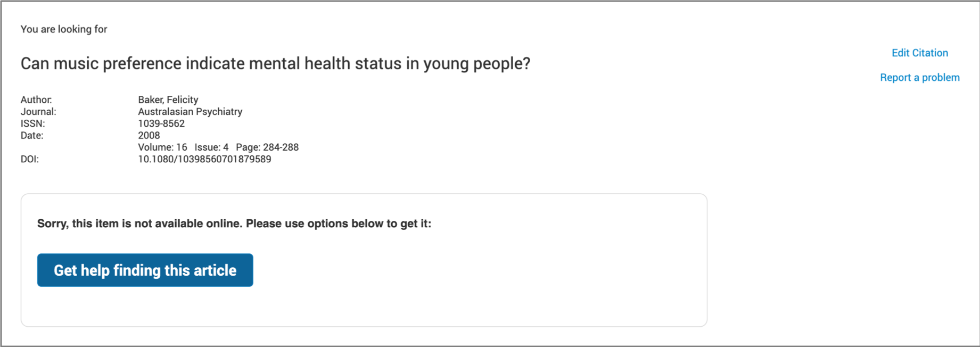The width and height of the screenshot is (980, 347).
Task: Click the author name Baker, Felicity
Action: coord(168,100)
